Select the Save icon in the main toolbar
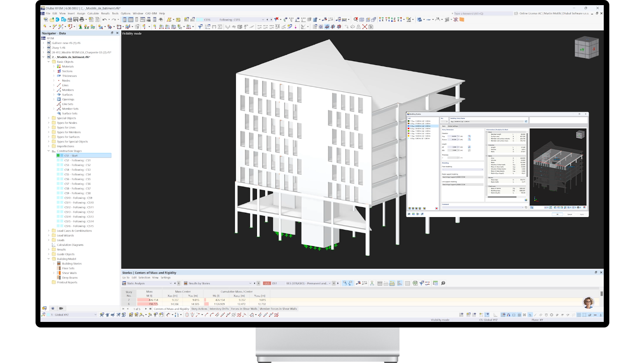The width and height of the screenshot is (644, 363). pyautogui.click(x=75, y=19)
